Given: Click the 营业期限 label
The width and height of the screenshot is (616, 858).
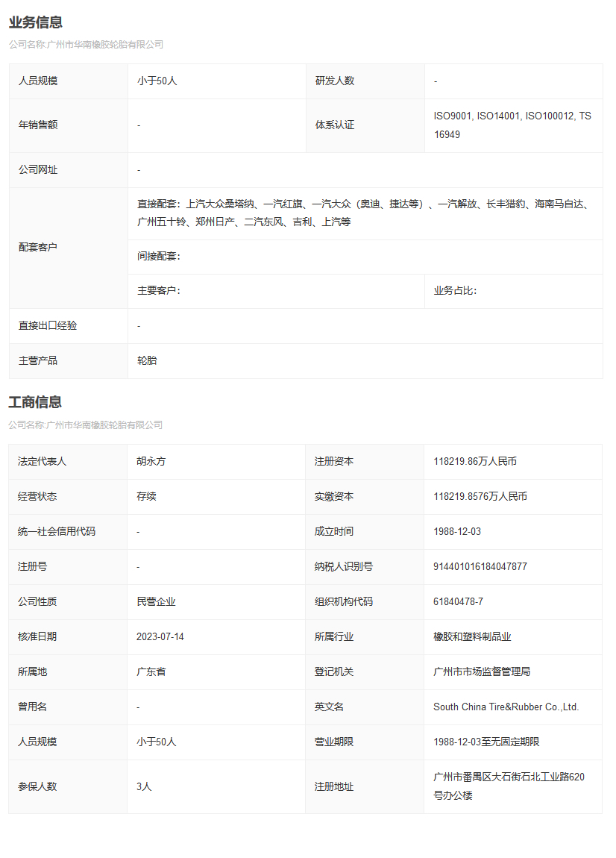Looking at the screenshot, I should click(334, 742).
